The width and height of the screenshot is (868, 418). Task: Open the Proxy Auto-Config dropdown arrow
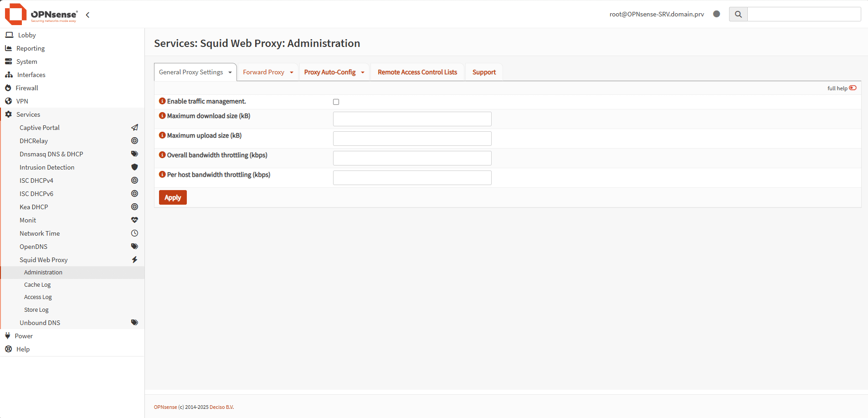coord(363,72)
